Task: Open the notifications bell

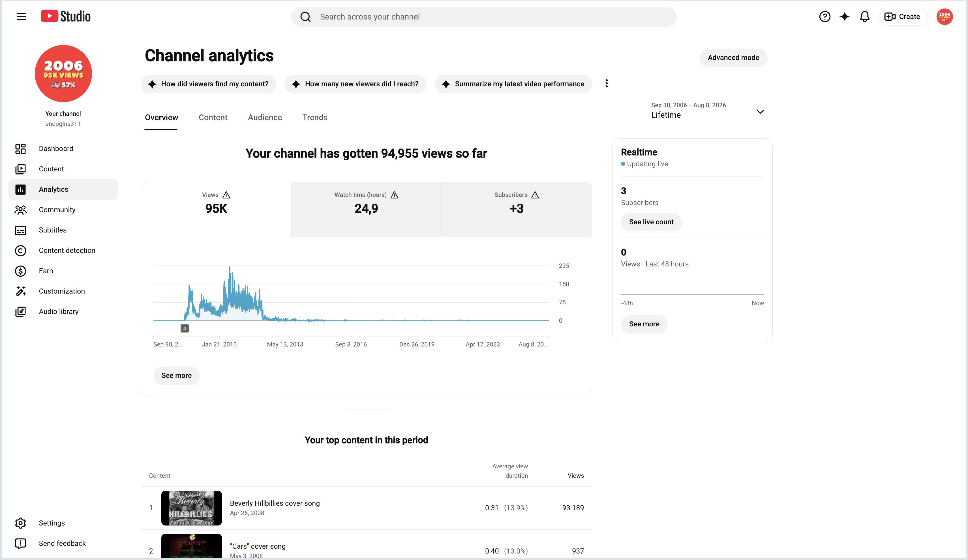Action: [x=864, y=16]
